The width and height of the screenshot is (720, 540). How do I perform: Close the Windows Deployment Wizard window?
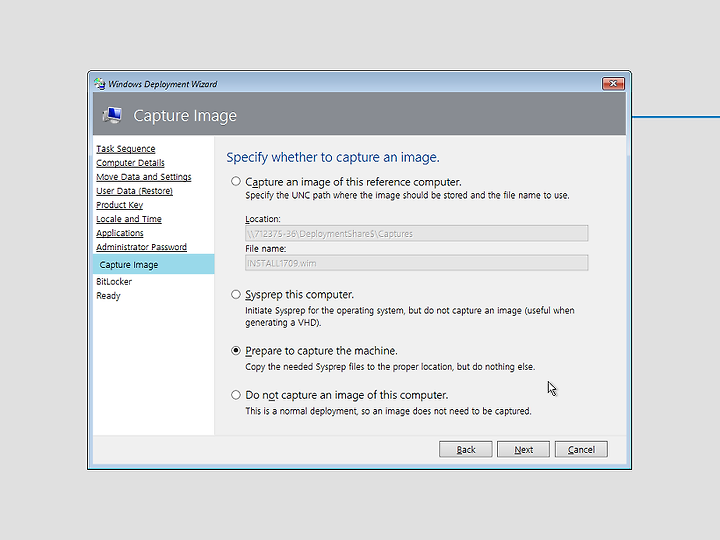pyautogui.click(x=613, y=84)
